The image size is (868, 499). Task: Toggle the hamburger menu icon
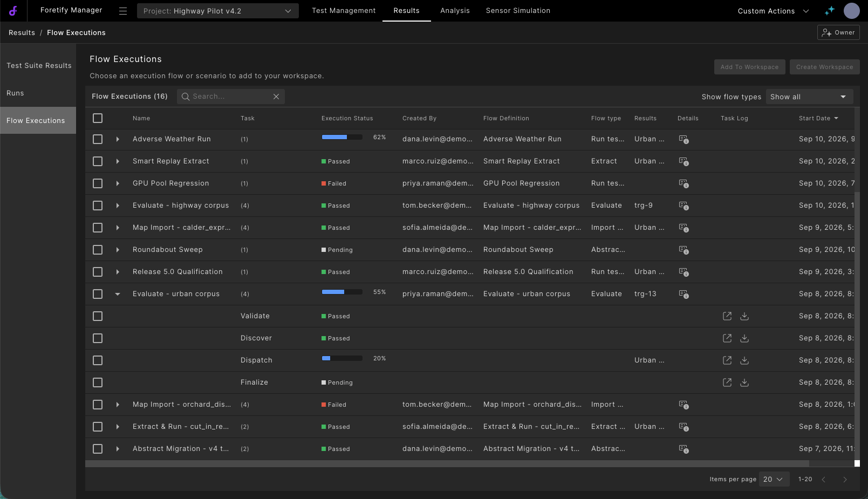click(123, 11)
